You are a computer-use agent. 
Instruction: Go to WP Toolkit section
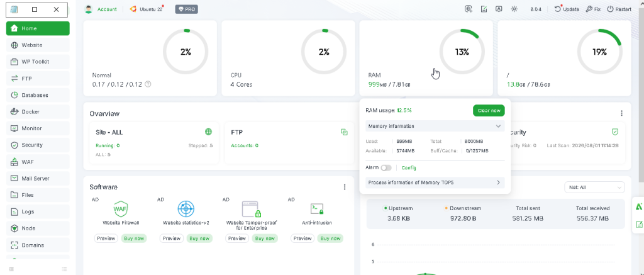pos(38,62)
